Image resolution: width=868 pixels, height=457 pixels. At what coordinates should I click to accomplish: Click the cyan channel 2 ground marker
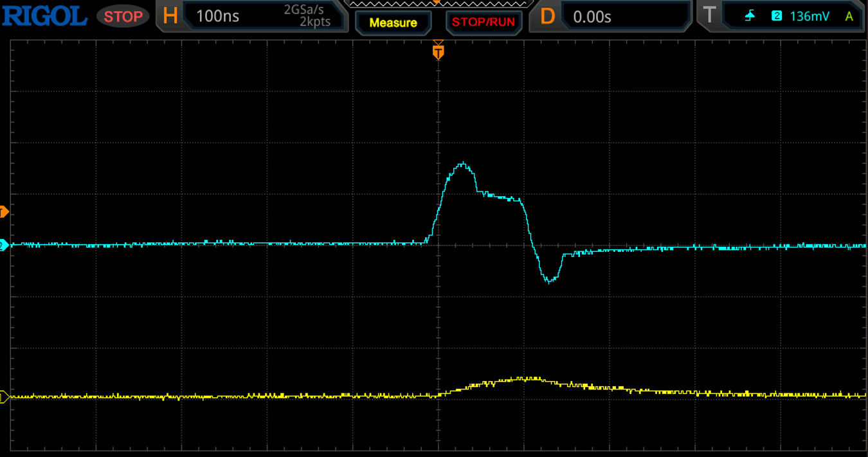pos(4,245)
